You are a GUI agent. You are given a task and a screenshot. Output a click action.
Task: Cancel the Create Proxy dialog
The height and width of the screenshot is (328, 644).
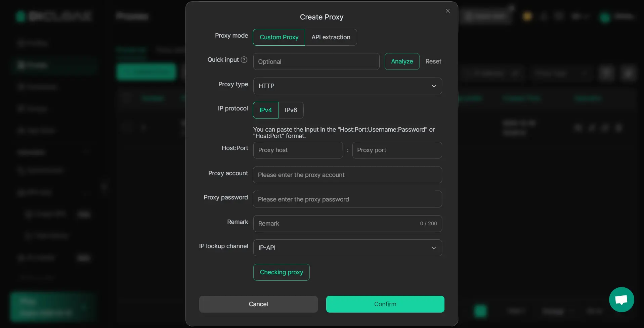pos(258,304)
